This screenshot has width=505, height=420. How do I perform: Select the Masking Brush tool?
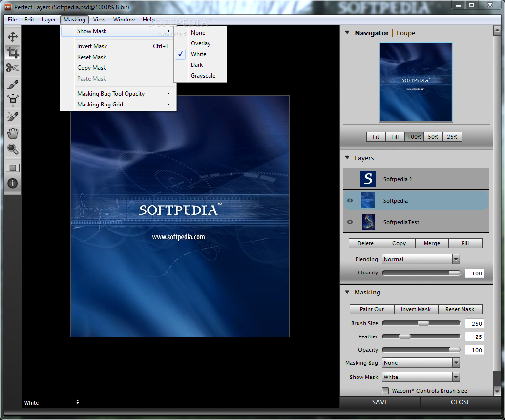[13, 84]
